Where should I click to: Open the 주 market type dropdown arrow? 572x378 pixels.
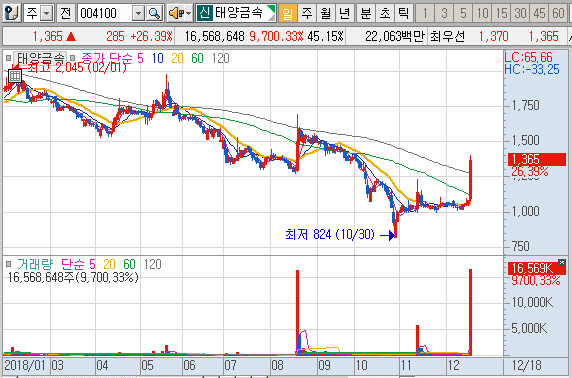[47, 14]
